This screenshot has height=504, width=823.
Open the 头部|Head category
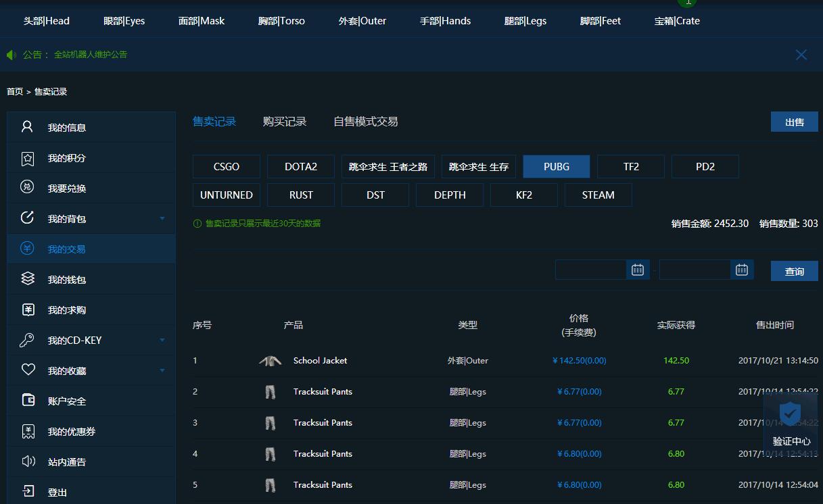47,21
